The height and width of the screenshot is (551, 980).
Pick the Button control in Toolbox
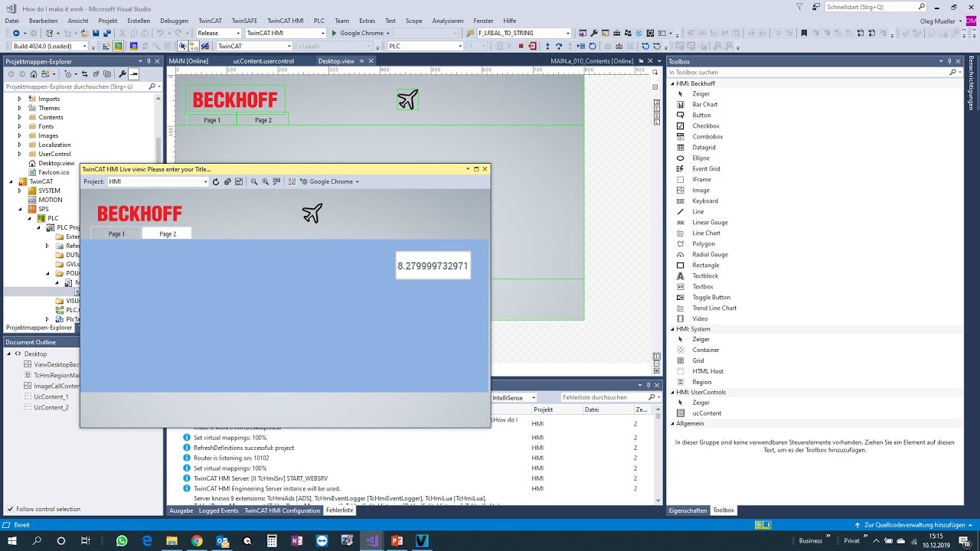click(701, 115)
